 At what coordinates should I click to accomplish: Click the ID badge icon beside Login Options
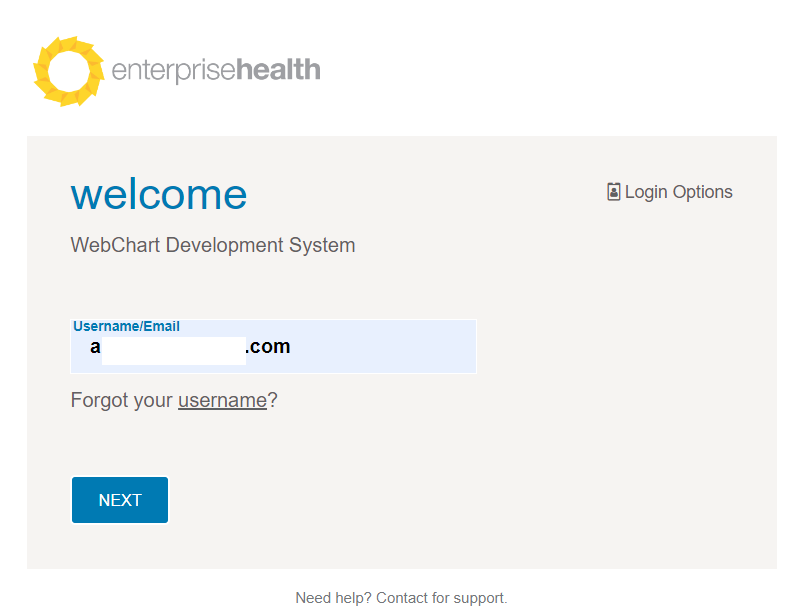pos(614,192)
